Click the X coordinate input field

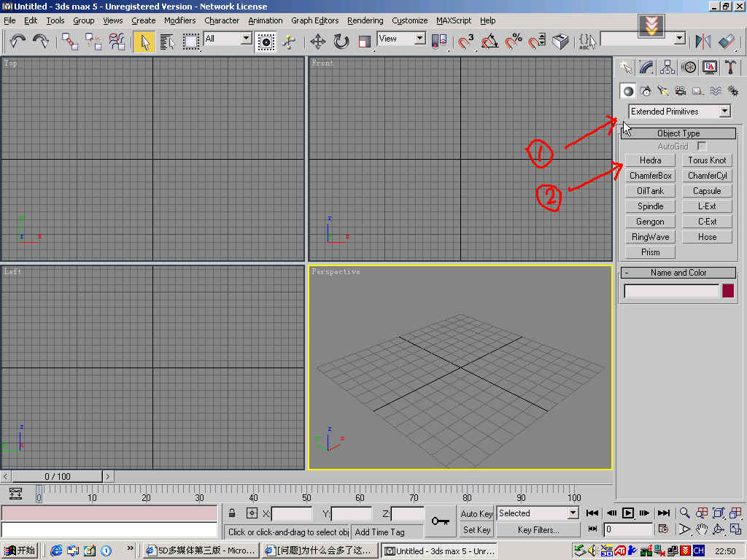292,513
